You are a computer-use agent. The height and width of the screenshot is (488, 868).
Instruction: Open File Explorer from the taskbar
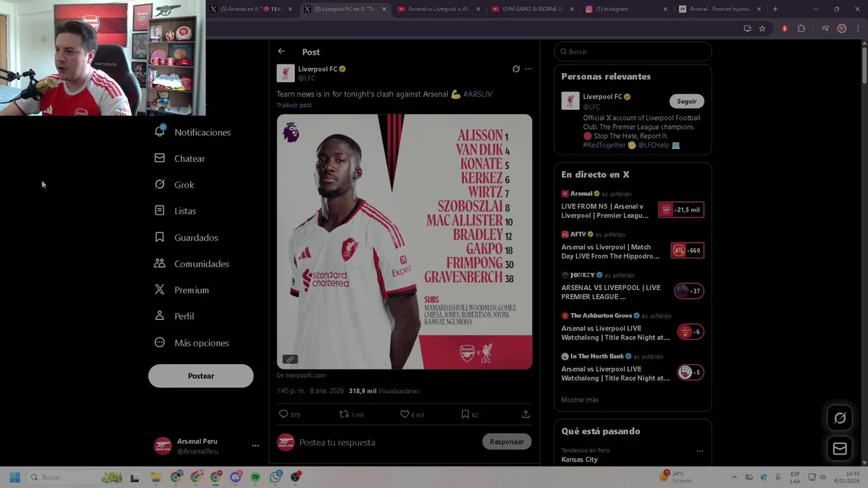(x=155, y=477)
